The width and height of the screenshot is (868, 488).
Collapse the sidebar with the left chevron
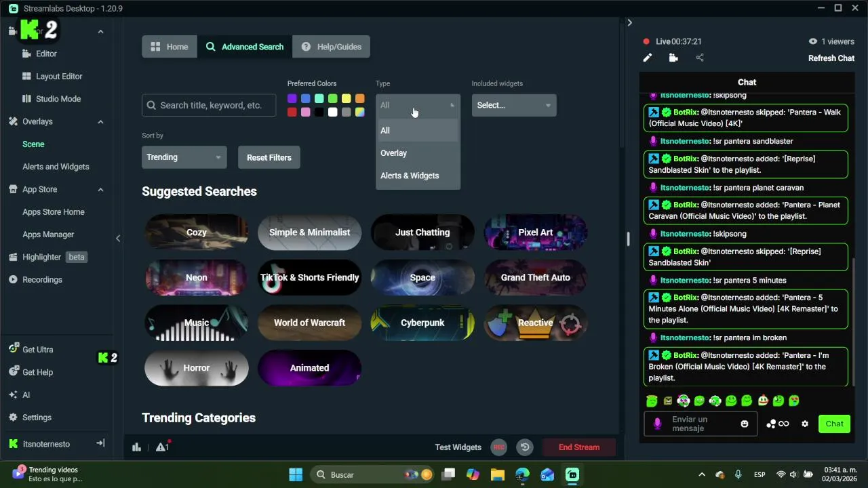[118, 238]
